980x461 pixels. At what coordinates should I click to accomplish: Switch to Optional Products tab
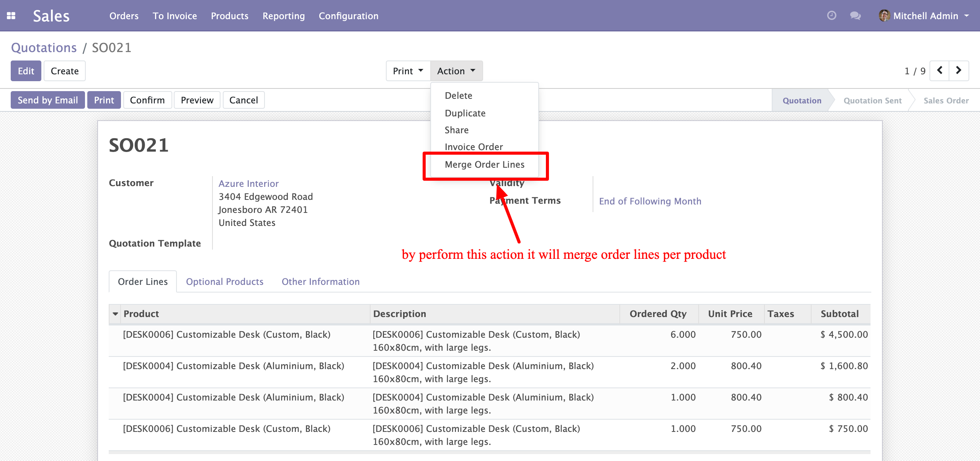click(x=225, y=282)
